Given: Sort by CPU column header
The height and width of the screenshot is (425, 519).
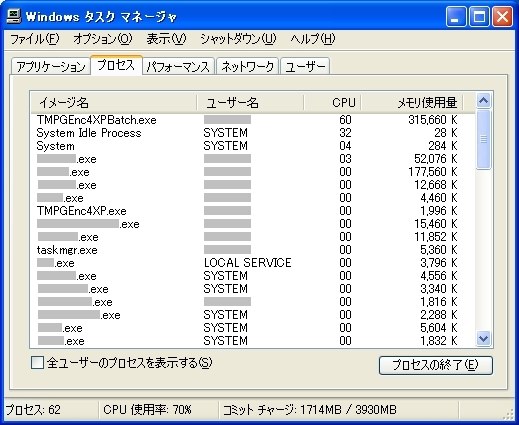Looking at the screenshot, I should point(332,102).
